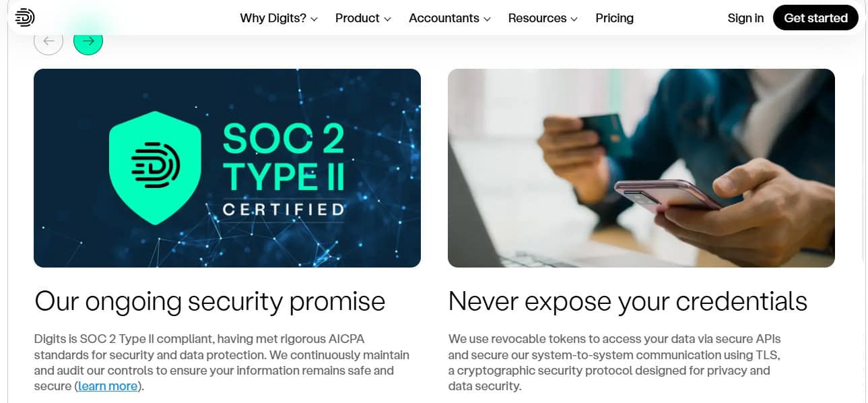This screenshot has width=868, height=403.
Task: Go to the previous carousel slide arrow
Action: pyautogui.click(x=48, y=41)
